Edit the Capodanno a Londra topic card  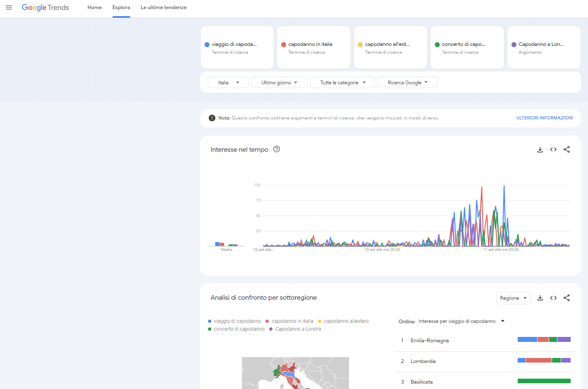point(544,48)
